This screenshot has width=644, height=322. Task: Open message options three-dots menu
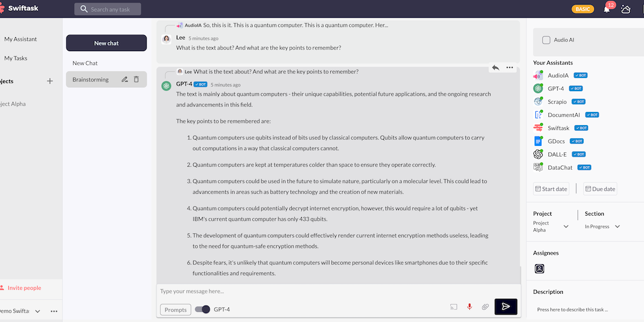(x=509, y=68)
